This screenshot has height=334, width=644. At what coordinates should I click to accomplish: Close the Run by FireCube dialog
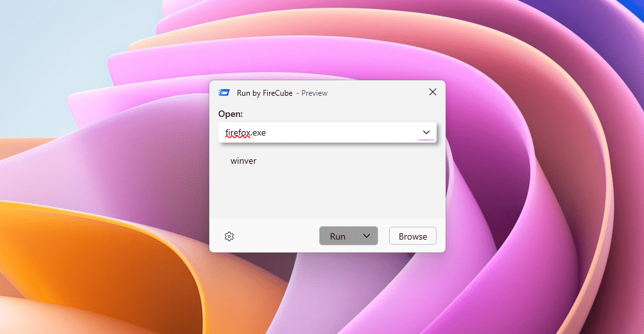pos(432,92)
